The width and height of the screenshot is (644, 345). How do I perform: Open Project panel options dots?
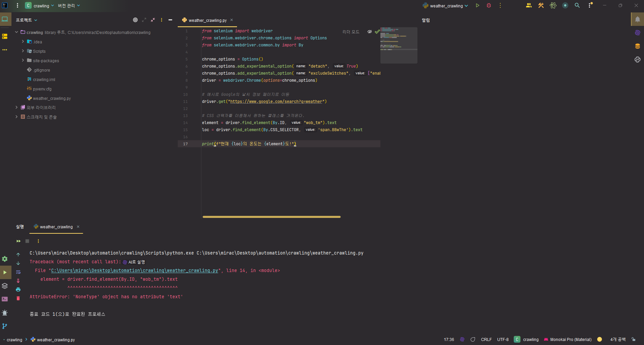(x=162, y=20)
